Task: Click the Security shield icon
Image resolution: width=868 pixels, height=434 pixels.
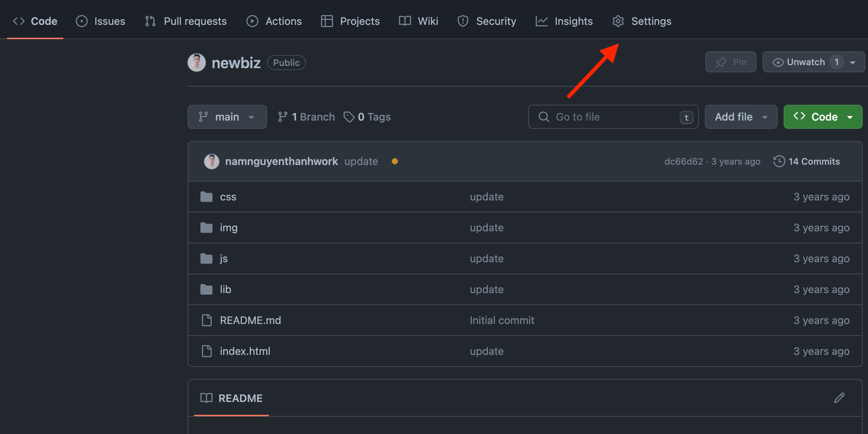Action: coord(463,21)
